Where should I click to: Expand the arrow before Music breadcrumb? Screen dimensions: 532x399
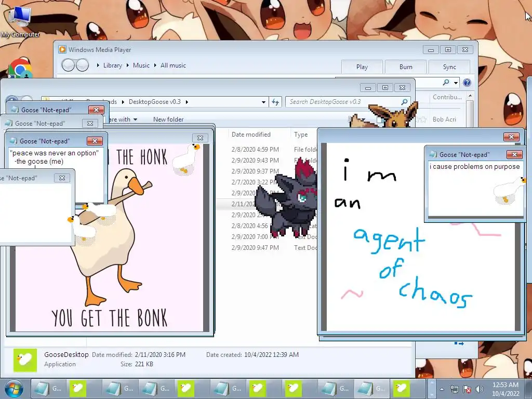(128, 65)
